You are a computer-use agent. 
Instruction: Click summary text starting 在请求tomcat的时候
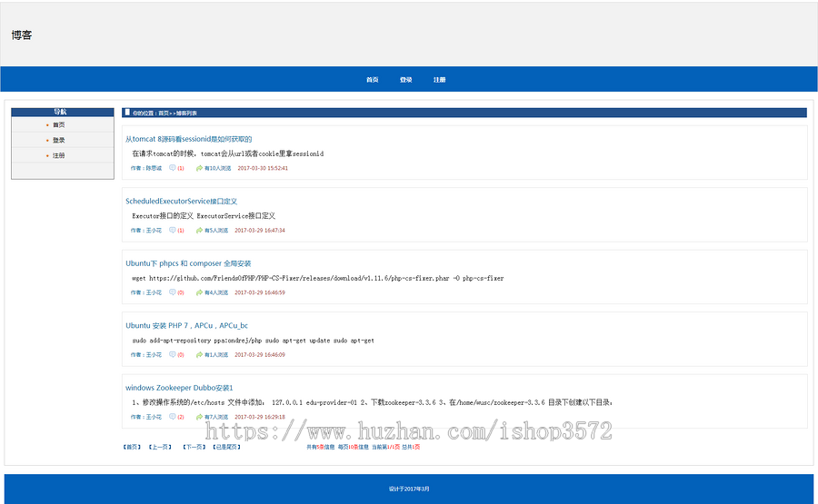[227, 153]
